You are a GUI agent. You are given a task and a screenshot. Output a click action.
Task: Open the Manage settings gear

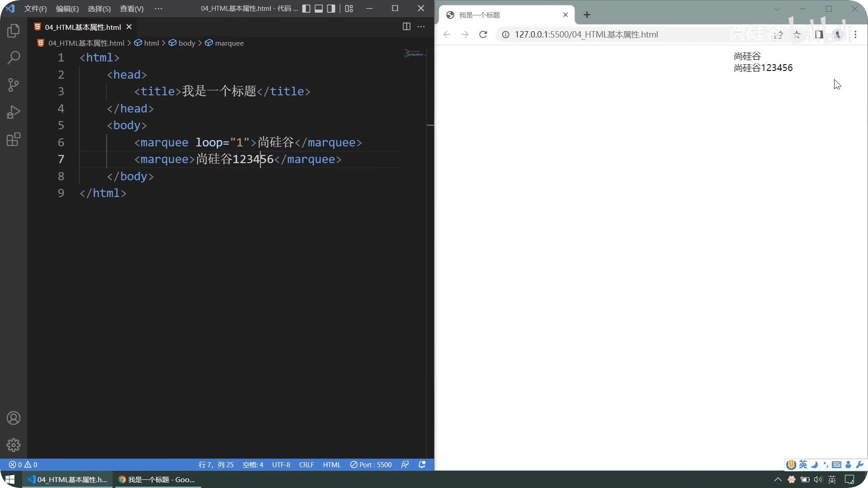[14, 445]
